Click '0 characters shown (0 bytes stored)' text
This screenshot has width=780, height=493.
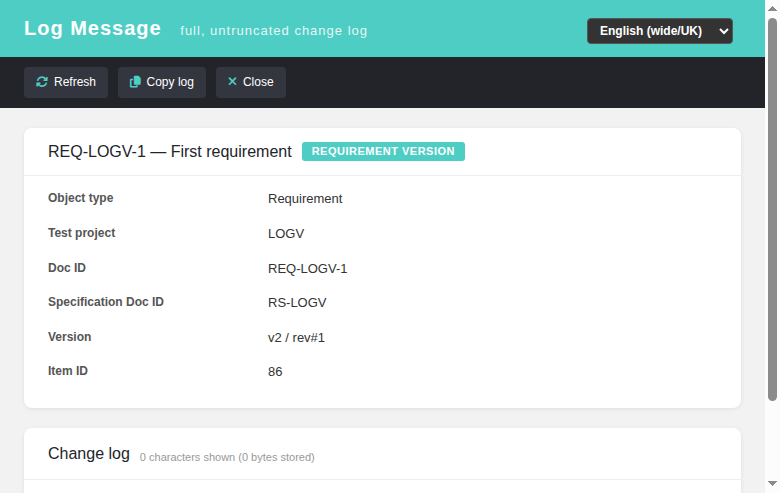click(x=227, y=457)
